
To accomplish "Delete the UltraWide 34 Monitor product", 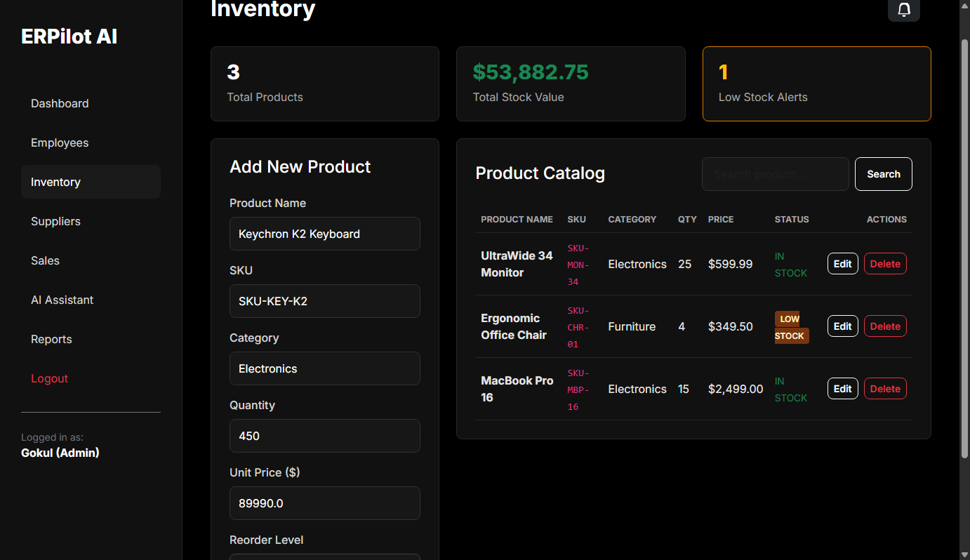I will [885, 264].
